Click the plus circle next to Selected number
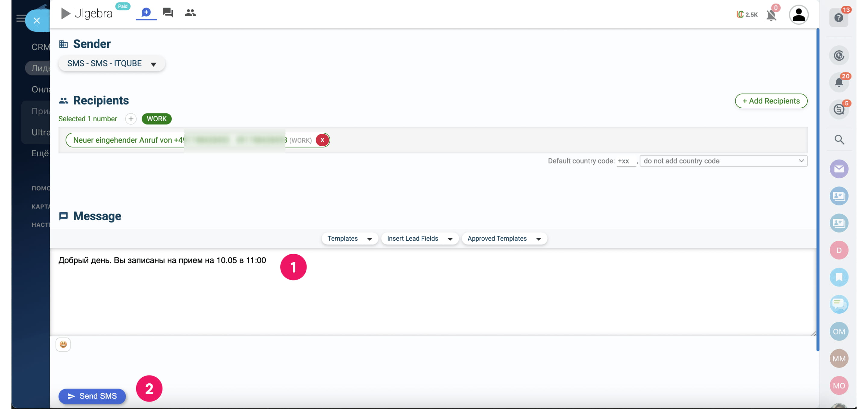The width and height of the screenshot is (868, 409). tap(131, 119)
